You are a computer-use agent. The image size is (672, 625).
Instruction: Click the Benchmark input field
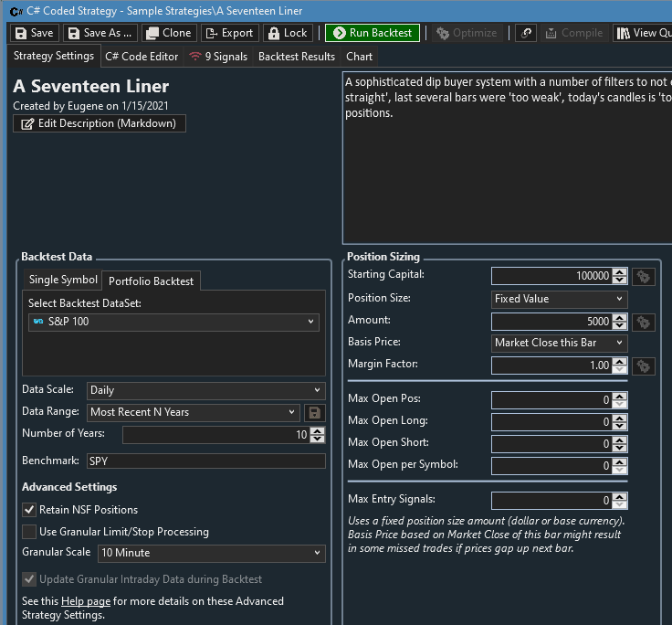tap(205, 461)
